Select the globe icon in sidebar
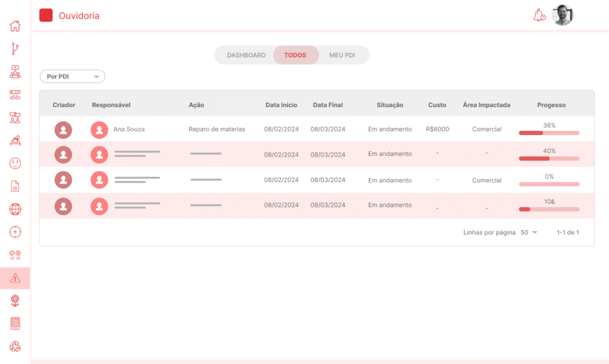 pyautogui.click(x=15, y=209)
